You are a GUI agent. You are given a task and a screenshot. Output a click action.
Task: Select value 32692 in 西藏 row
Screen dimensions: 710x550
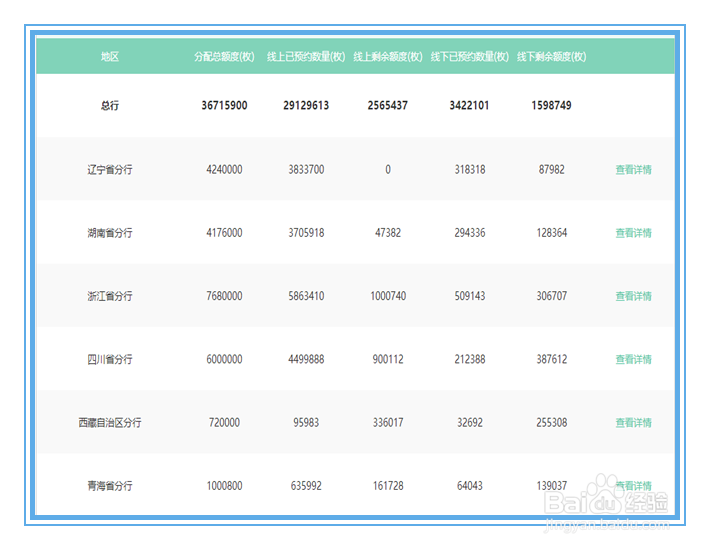(x=470, y=423)
